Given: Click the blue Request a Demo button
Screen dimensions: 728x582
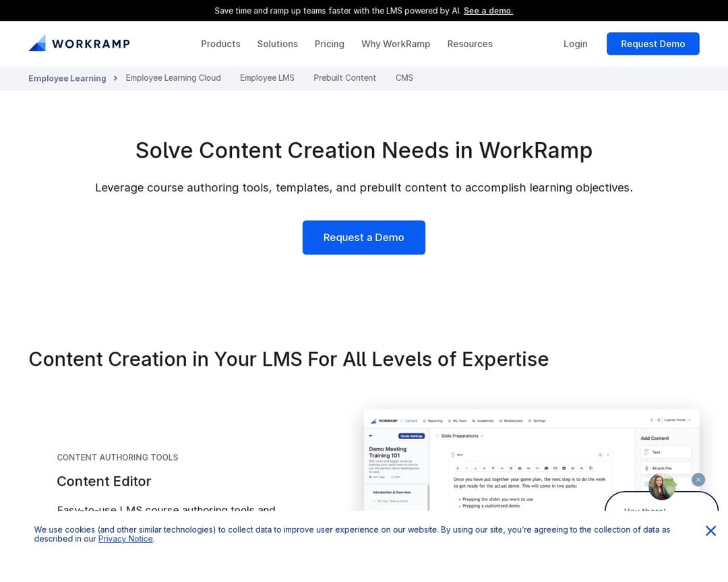Looking at the screenshot, I should point(363,238).
